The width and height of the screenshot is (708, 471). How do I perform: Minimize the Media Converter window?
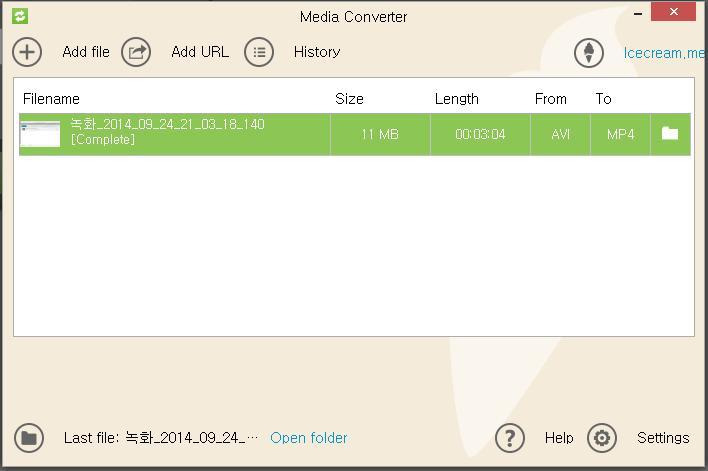tap(638, 14)
